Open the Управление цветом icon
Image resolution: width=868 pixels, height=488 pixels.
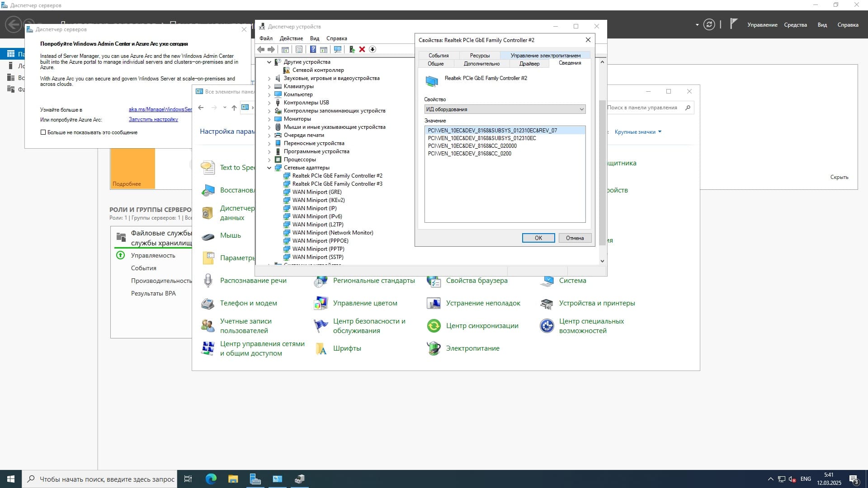(321, 303)
